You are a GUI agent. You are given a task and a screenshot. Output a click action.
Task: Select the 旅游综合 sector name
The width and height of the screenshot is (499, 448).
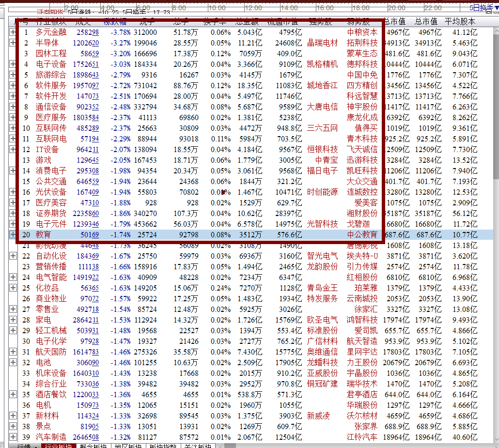pos(51,75)
